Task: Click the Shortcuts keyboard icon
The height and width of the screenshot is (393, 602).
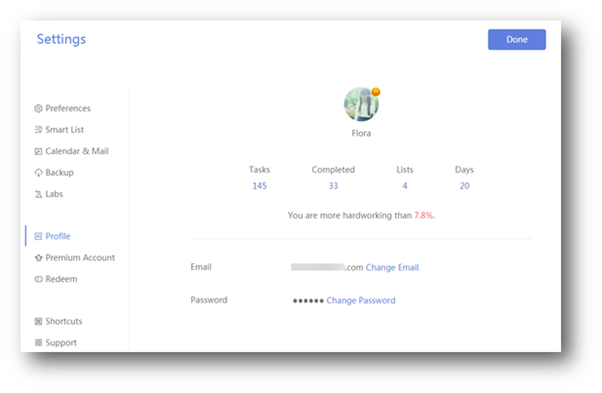Action: click(x=38, y=322)
